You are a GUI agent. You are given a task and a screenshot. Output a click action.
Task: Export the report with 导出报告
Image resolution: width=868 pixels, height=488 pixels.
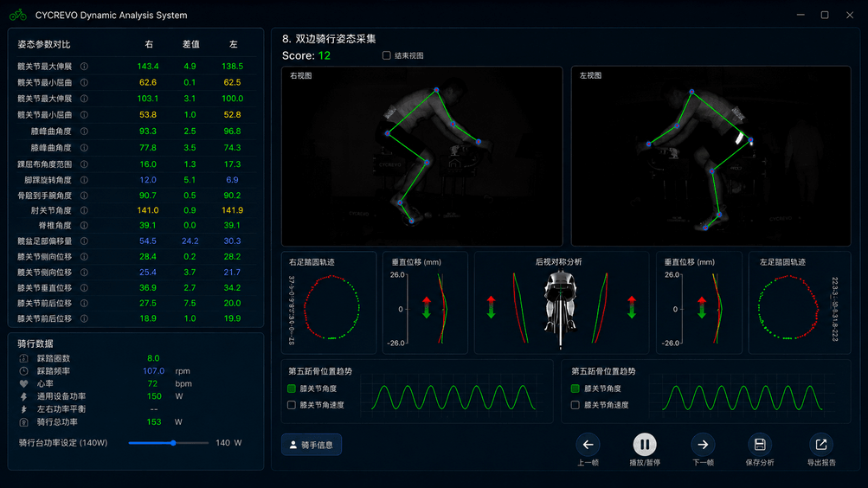(821, 445)
